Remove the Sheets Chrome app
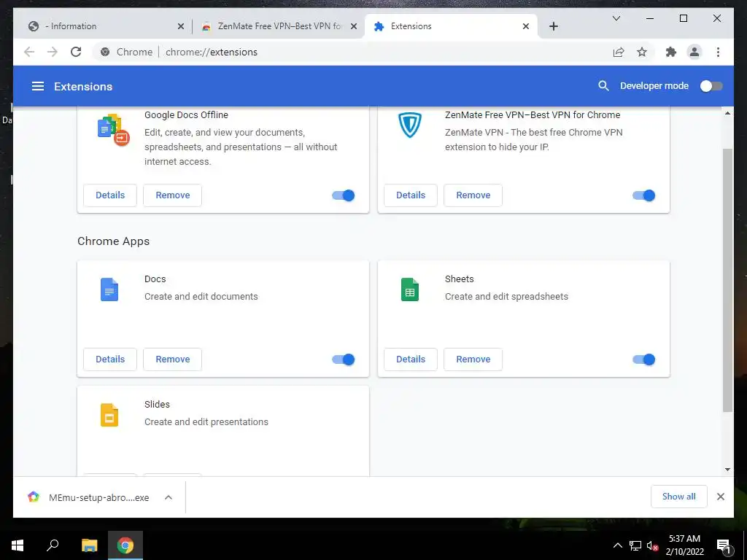 [x=473, y=359]
